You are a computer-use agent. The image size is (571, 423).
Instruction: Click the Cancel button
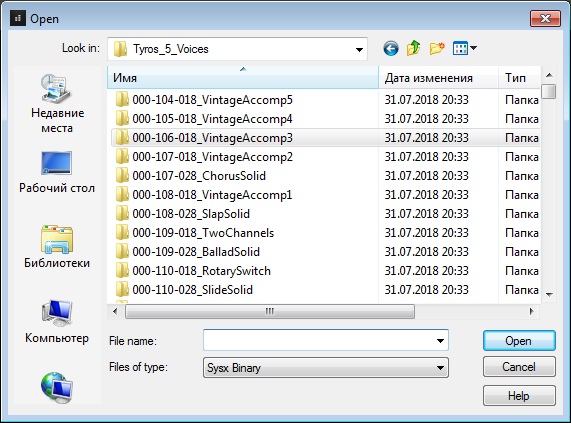pyautogui.click(x=519, y=367)
